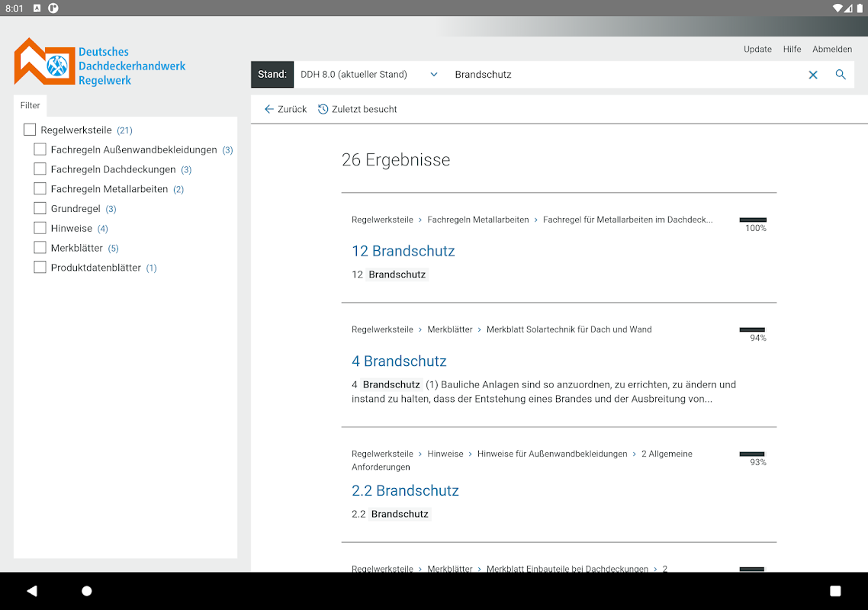Screen dimensions: 868x610
Task: Open the Filter tab
Action: 31,105
